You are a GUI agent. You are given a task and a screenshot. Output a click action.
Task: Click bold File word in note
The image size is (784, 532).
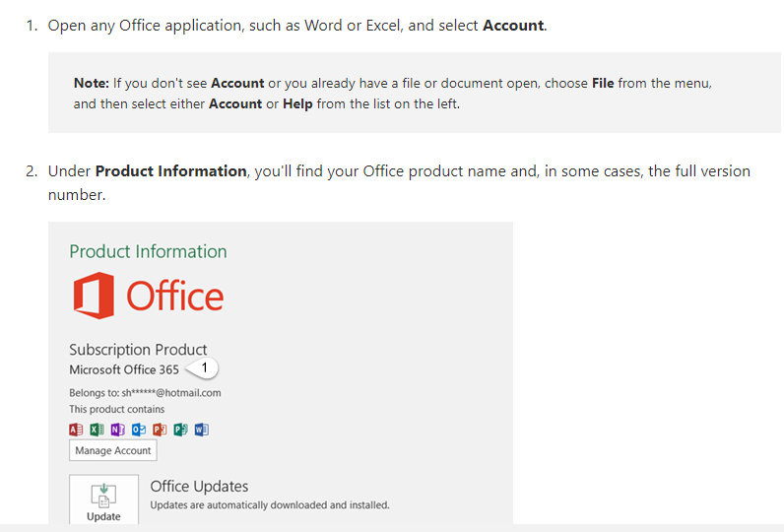(x=603, y=83)
